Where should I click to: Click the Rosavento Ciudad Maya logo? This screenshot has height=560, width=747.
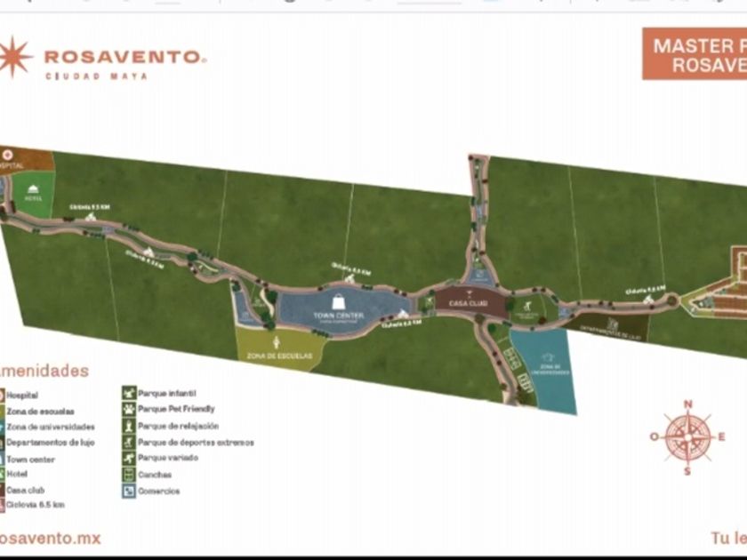tap(102, 58)
